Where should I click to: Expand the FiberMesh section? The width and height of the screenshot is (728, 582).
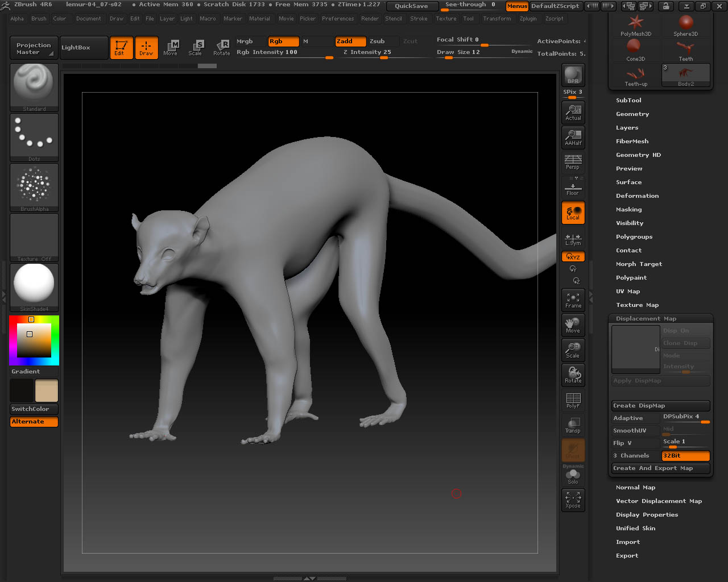click(632, 142)
